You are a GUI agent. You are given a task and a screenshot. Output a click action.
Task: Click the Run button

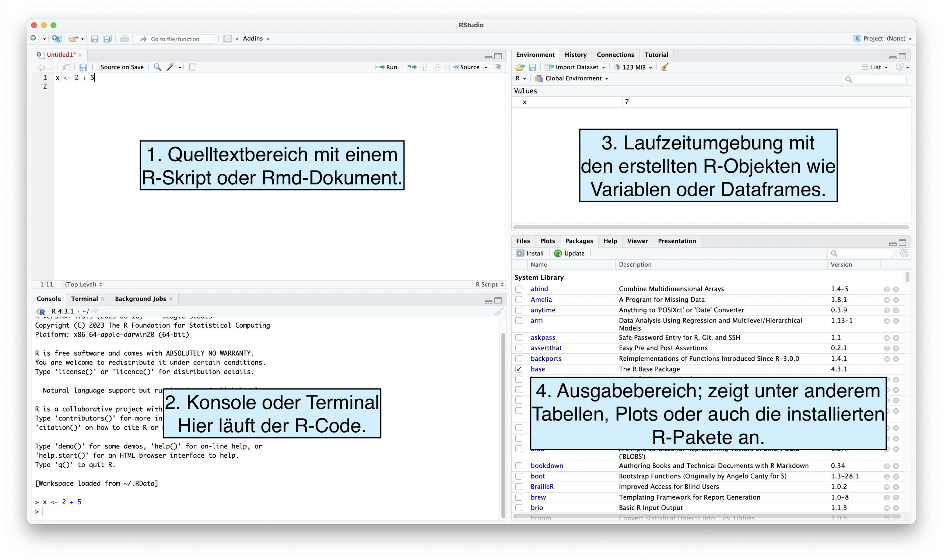(x=386, y=67)
